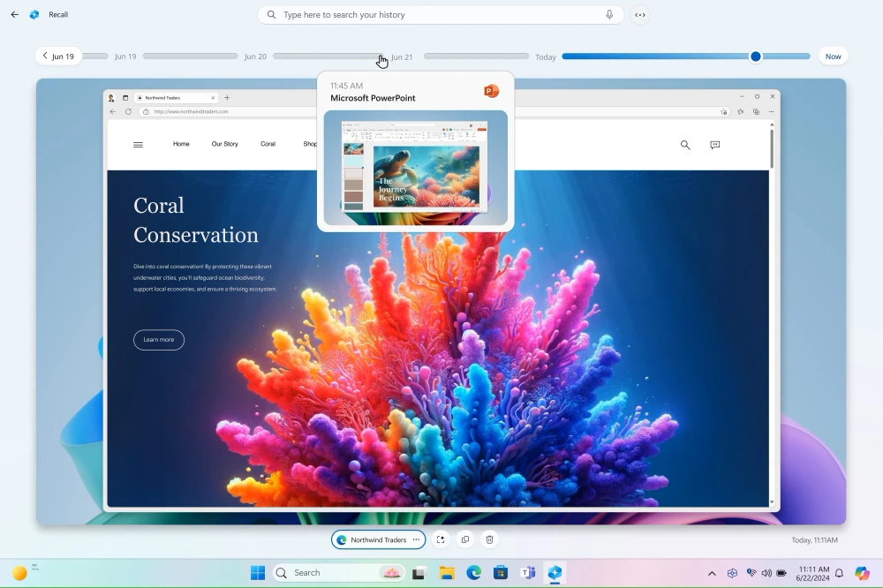Launch Microsoft Edge from taskbar

pos(473,573)
